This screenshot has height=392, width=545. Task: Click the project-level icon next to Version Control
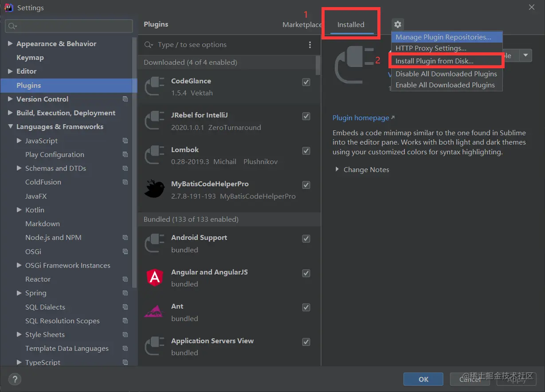pos(125,99)
